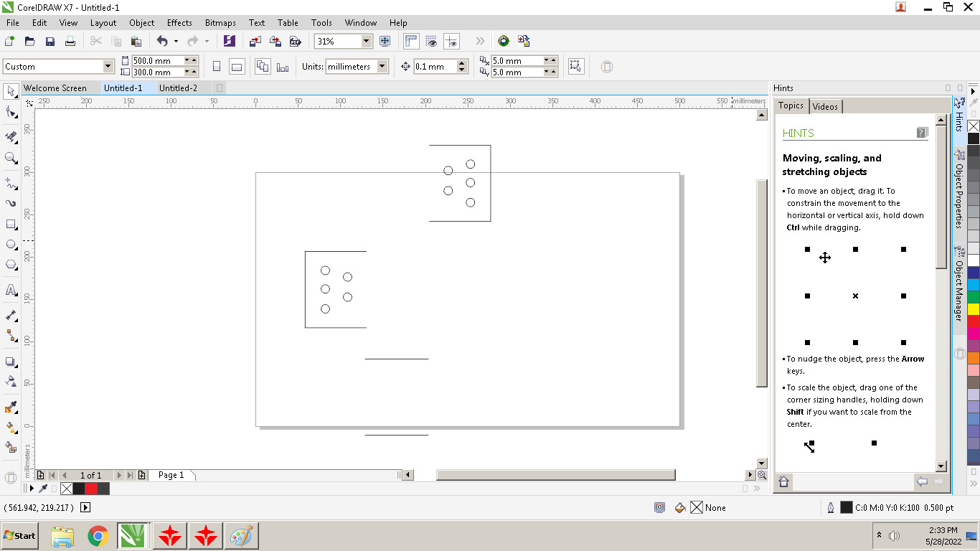This screenshot has width=980, height=551.
Task: Save the document
Action: tap(50, 42)
